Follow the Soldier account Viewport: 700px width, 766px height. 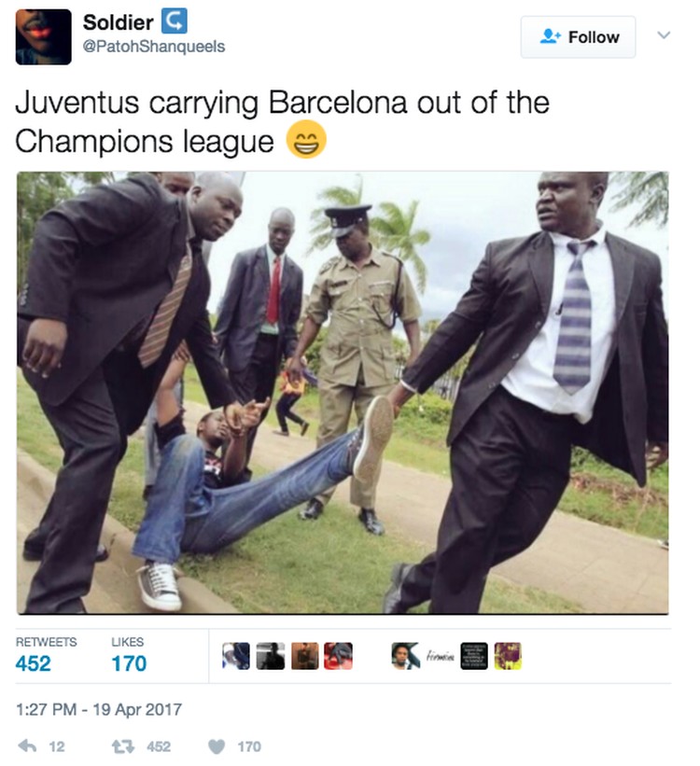click(x=578, y=37)
